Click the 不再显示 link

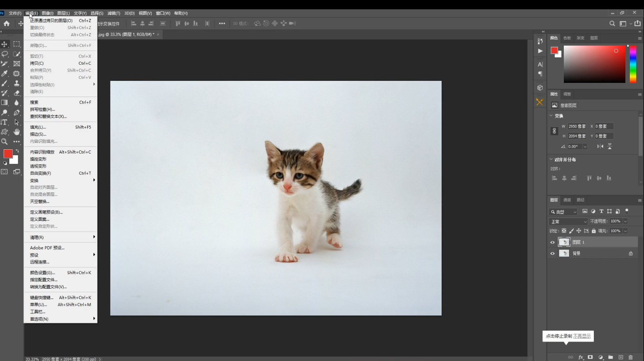tap(582, 336)
